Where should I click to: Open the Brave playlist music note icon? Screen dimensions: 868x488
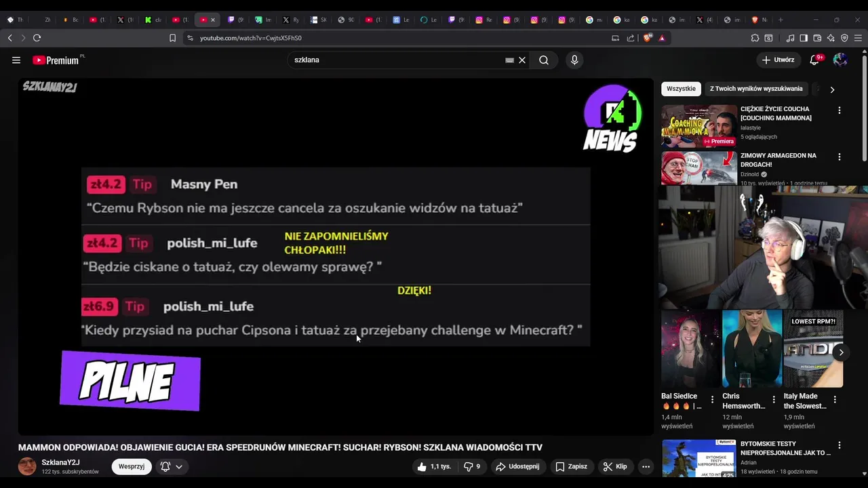790,38
